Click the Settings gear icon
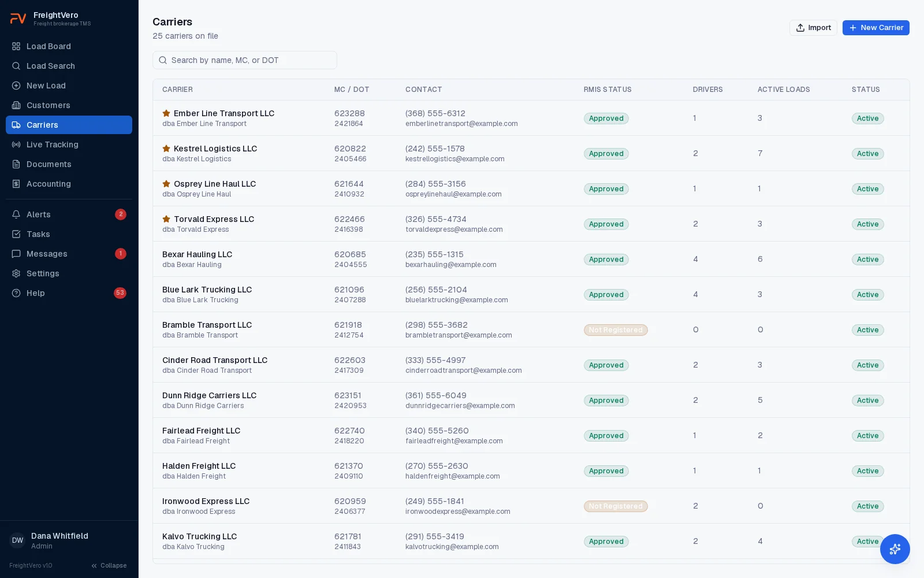Image resolution: width=924 pixels, height=578 pixels. [x=16, y=273]
